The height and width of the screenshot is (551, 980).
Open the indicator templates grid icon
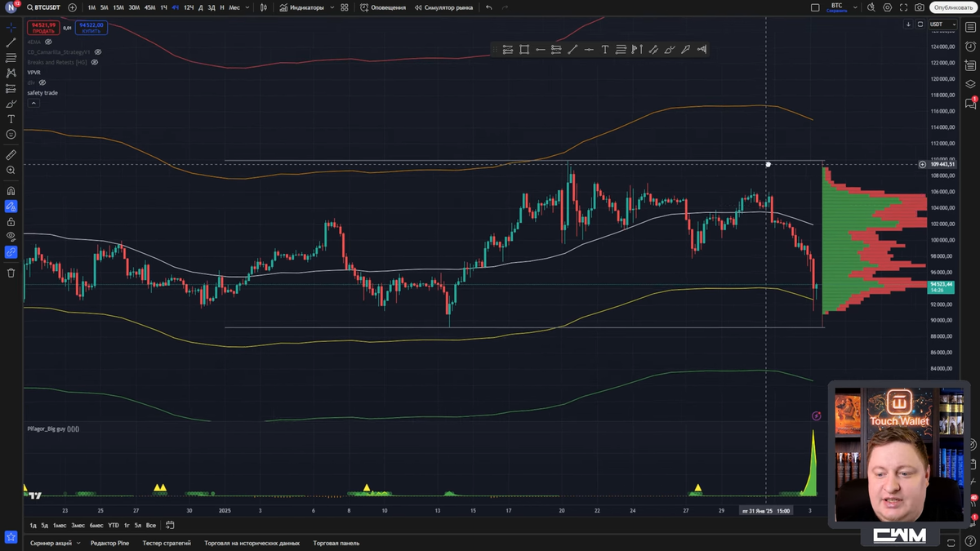click(x=345, y=7)
